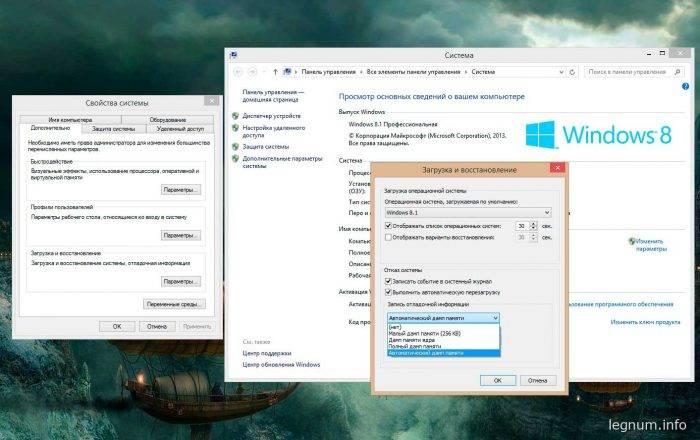Select the Дополнительно tab
The image size is (700, 440).
coord(50,128)
